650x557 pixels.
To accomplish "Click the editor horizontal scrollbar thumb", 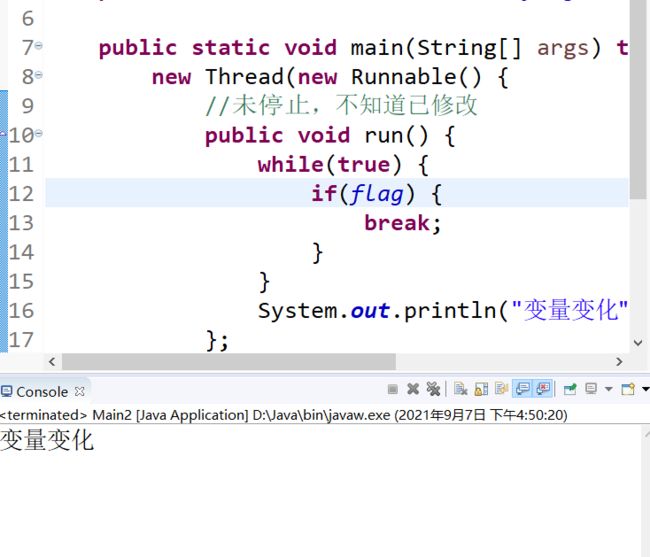I will [x=229, y=362].
